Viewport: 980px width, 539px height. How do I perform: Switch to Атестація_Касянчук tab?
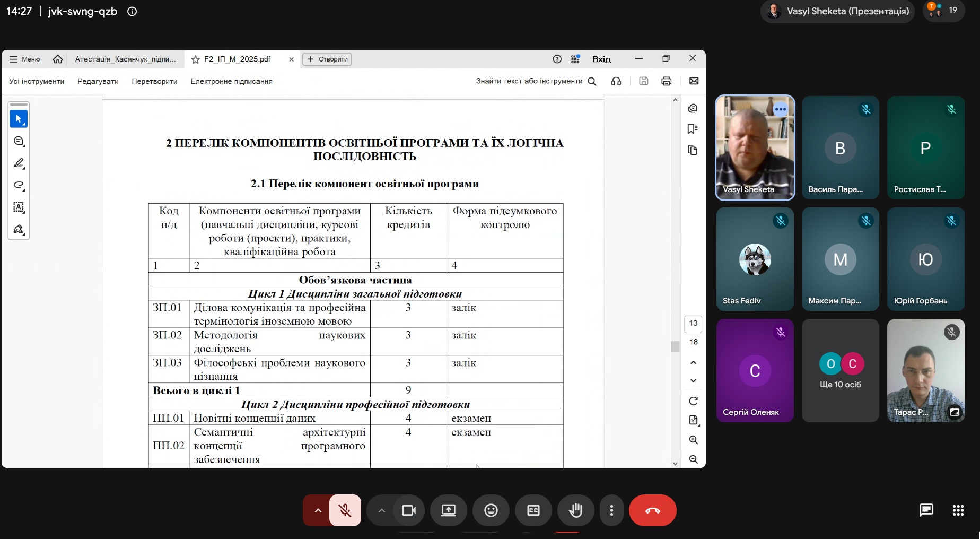point(126,59)
